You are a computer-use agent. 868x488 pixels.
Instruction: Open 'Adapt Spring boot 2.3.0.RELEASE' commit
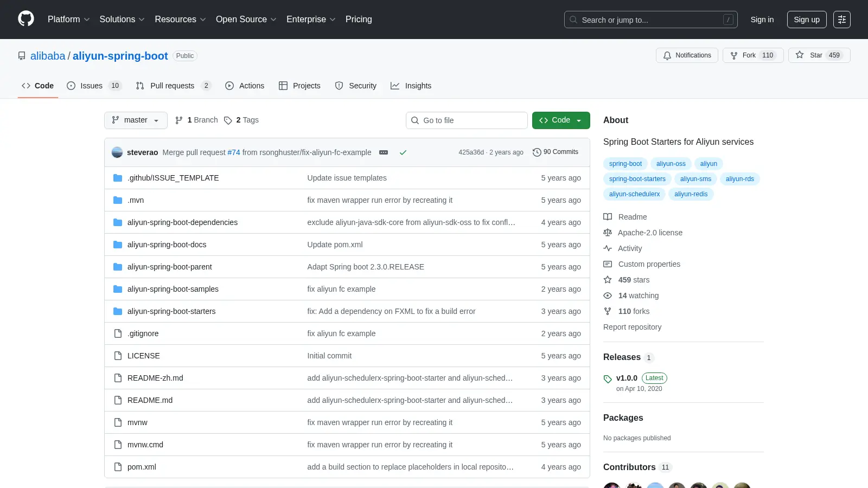pos(366,267)
